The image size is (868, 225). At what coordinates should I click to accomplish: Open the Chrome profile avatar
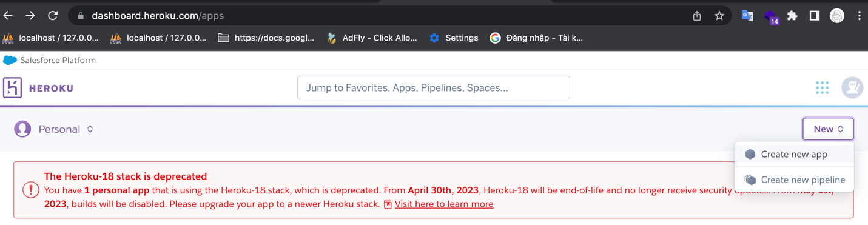[837, 16]
